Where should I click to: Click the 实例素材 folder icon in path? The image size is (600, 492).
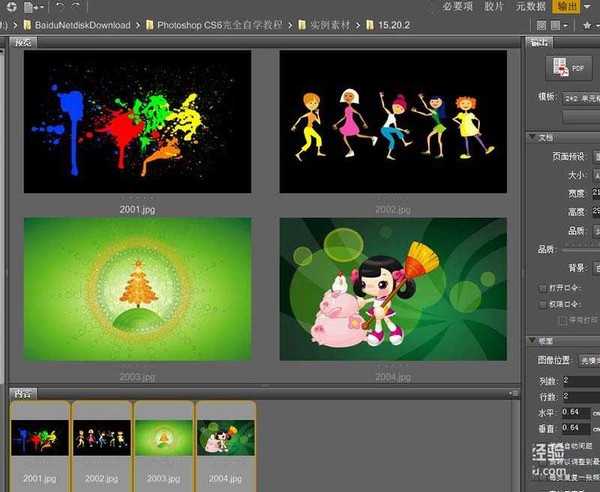click(302, 24)
